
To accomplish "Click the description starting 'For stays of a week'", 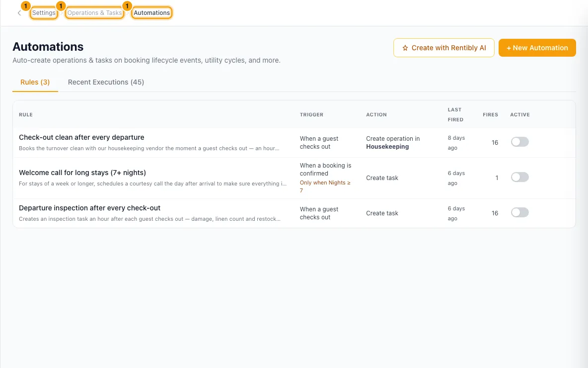I will coord(152,184).
